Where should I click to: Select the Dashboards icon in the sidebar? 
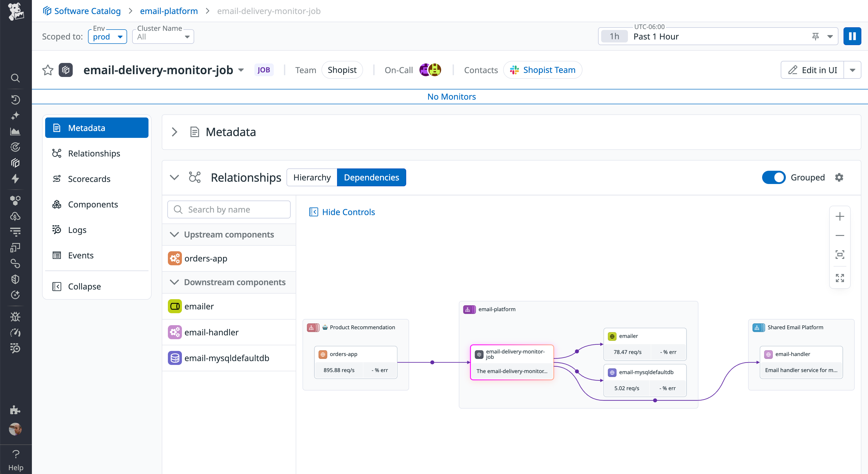click(x=16, y=131)
